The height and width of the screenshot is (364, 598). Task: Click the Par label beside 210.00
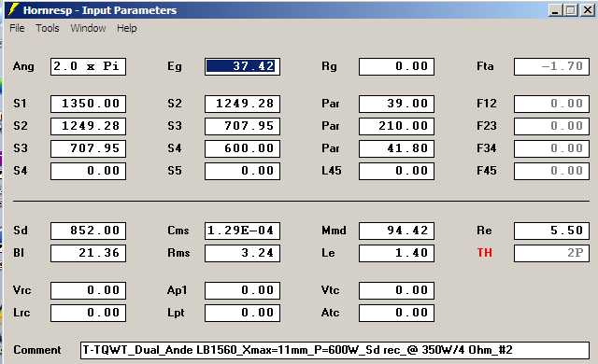click(330, 126)
